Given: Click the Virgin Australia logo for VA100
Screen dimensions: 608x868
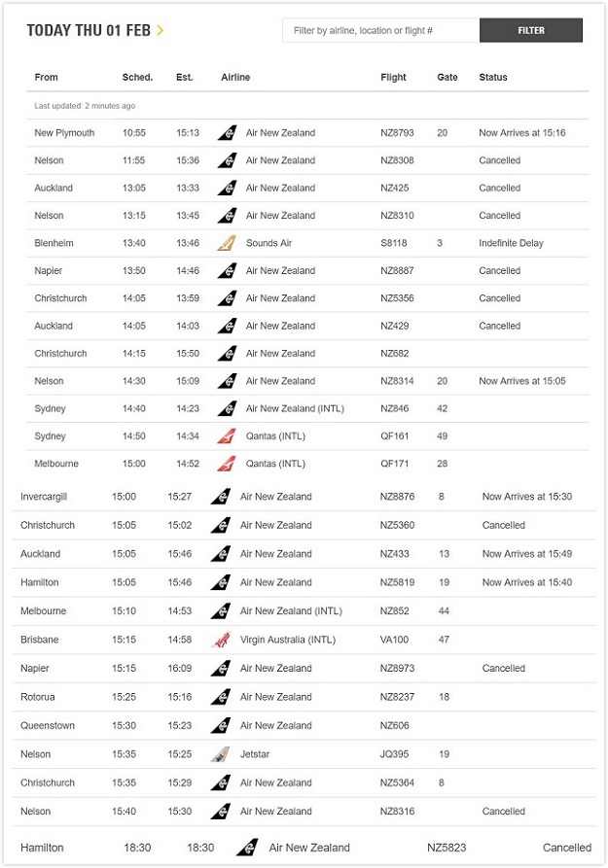Looking at the screenshot, I should (221, 640).
